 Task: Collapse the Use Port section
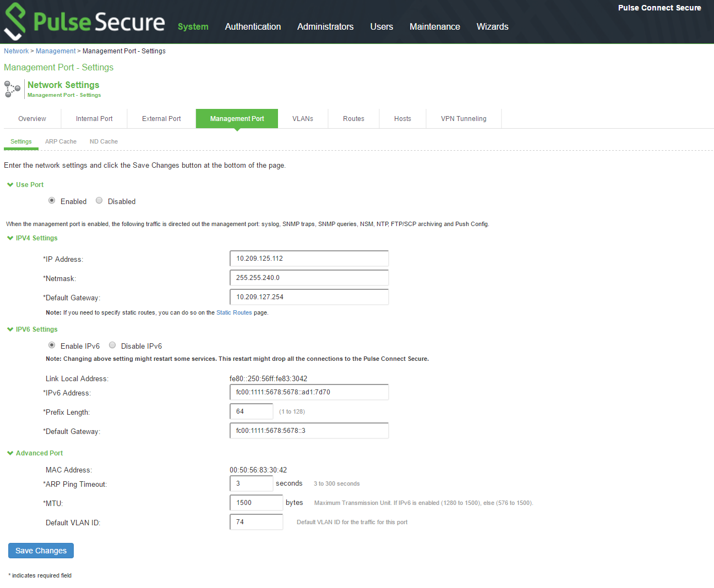(25, 185)
